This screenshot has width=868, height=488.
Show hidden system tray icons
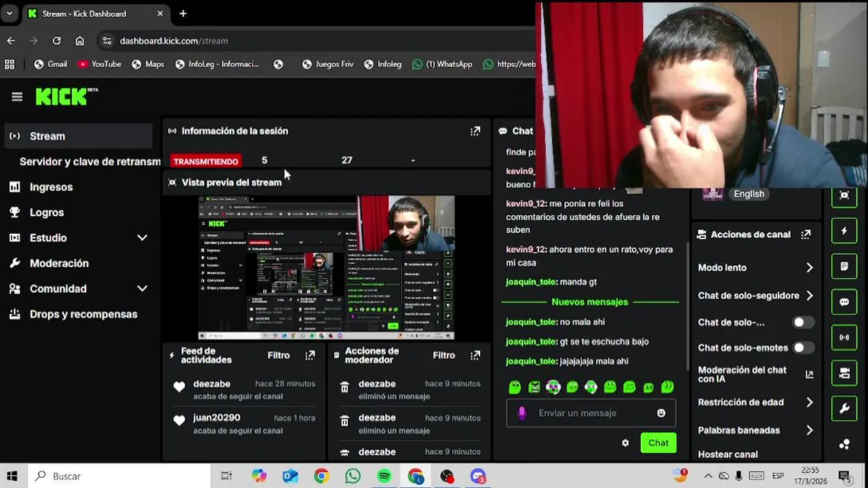[x=708, y=476]
